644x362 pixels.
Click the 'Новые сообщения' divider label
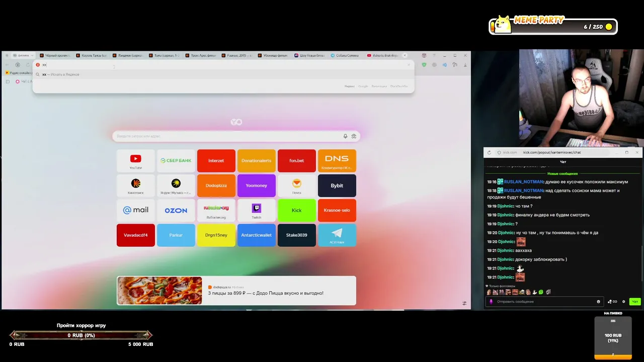[562, 173]
